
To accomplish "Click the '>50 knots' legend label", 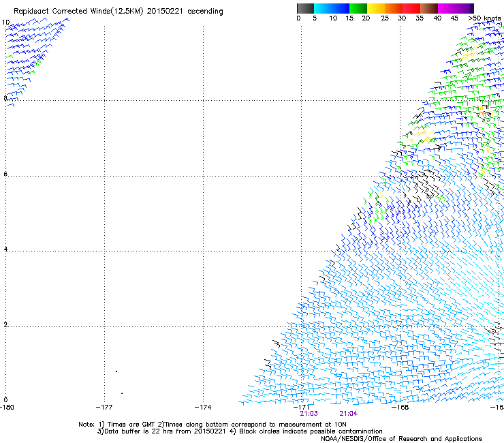I will (484, 18).
